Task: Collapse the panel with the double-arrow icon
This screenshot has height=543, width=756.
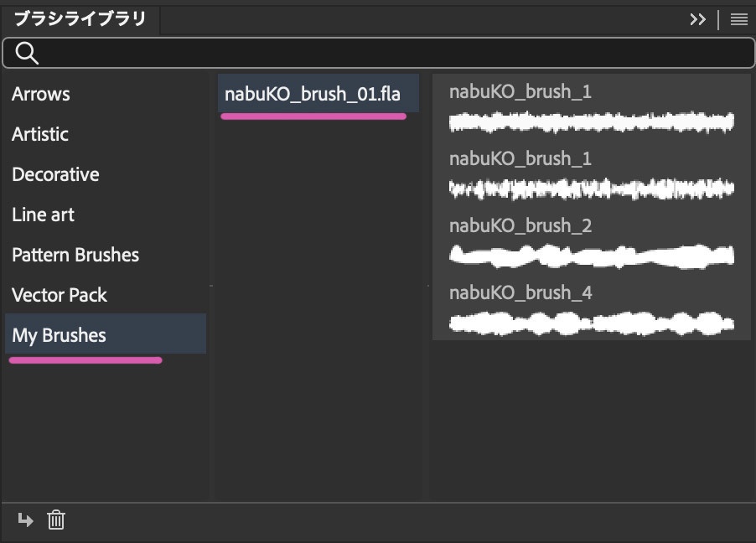Action: click(697, 19)
